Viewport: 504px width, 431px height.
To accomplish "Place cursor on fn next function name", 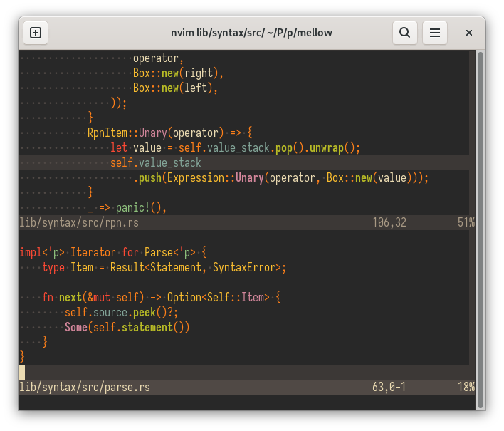I will [70, 297].
